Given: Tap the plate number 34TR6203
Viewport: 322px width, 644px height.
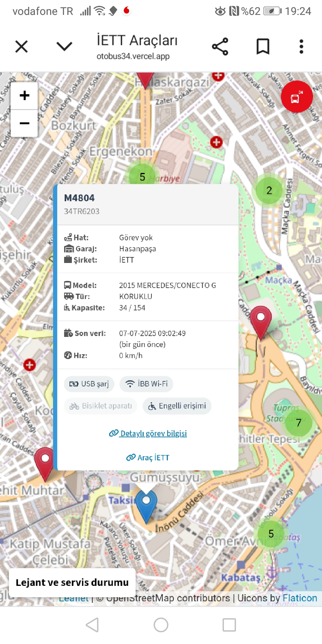Looking at the screenshot, I should click(x=82, y=211).
